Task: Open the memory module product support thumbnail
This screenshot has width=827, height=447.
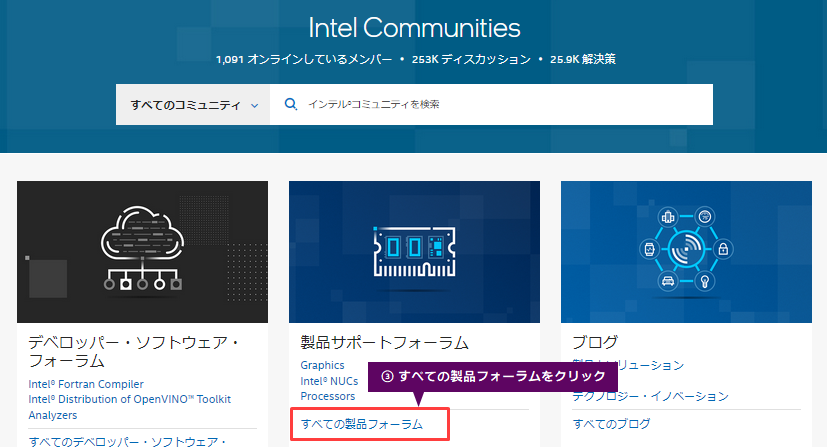Action: coord(415,252)
